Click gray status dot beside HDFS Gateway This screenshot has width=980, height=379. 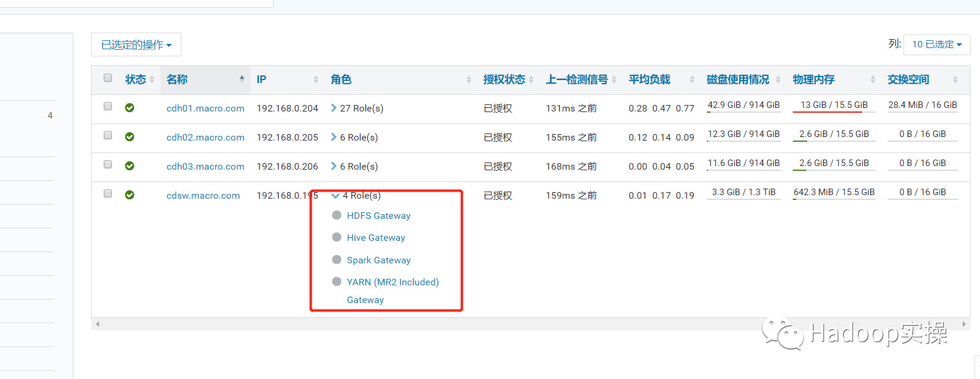pyautogui.click(x=337, y=215)
